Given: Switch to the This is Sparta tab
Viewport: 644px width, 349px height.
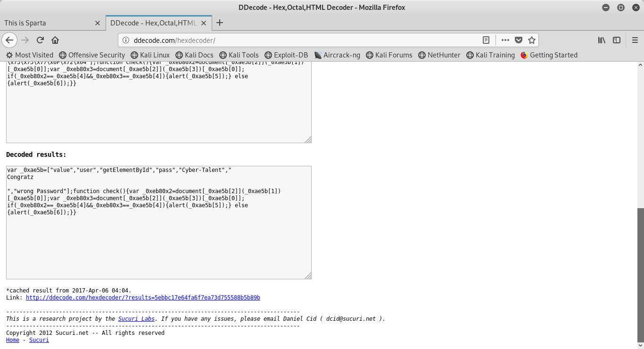Looking at the screenshot, I should [x=47, y=23].
